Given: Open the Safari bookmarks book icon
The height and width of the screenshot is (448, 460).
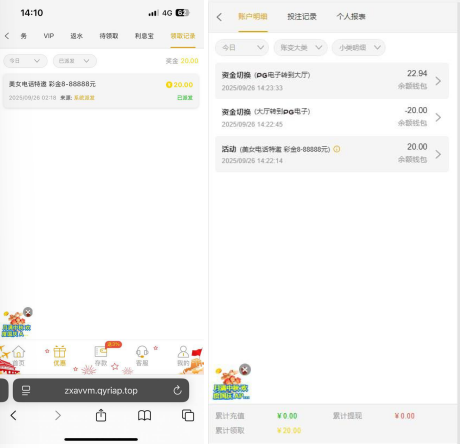Looking at the screenshot, I should pos(144,415).
